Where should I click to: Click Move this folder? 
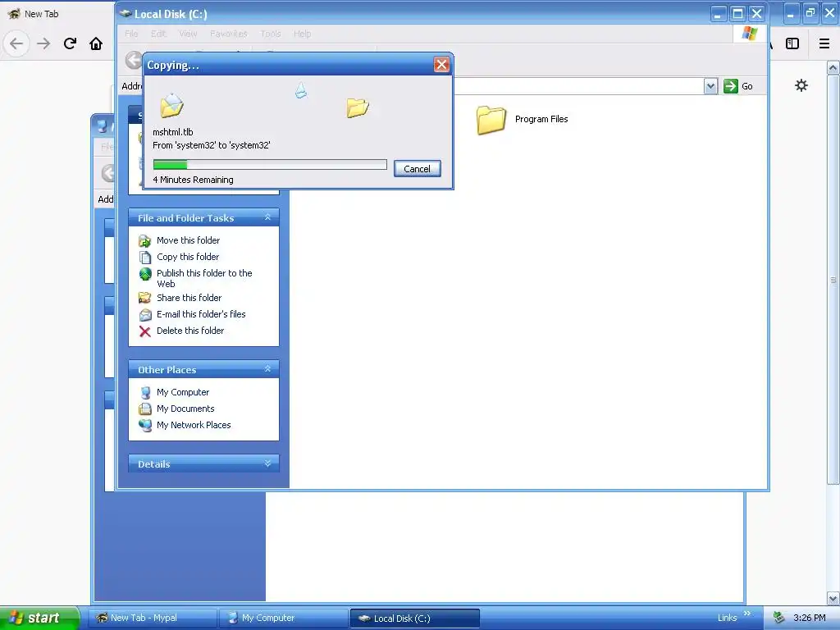click(188, 240)
